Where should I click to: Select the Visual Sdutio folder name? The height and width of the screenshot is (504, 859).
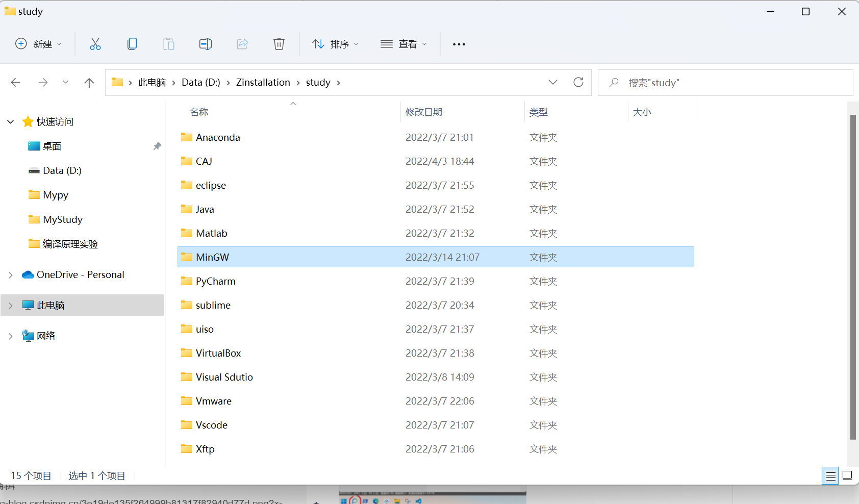(224, 377)
